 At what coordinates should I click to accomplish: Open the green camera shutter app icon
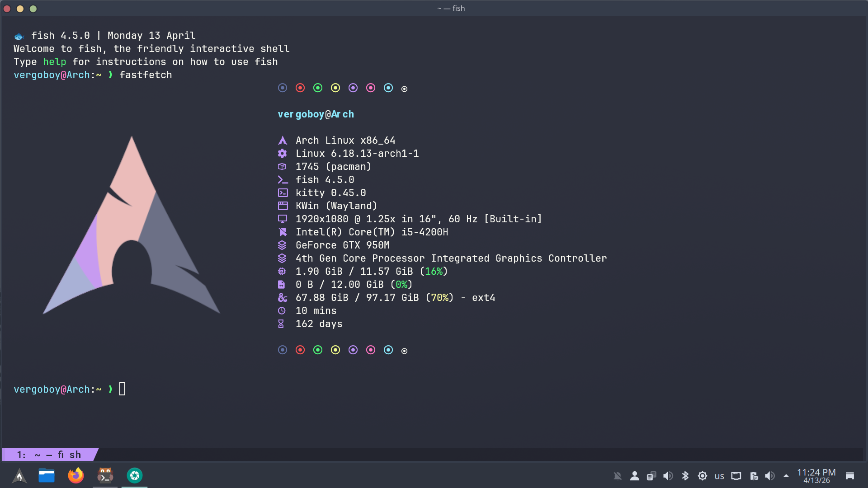coord(135,475)
